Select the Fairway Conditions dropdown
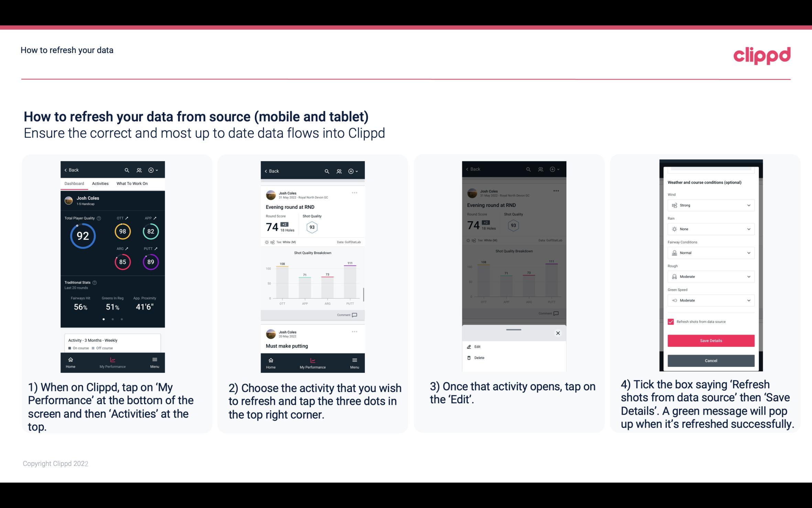Image resolution: width=812 pixels, height=508 pixels. (711, 253)
